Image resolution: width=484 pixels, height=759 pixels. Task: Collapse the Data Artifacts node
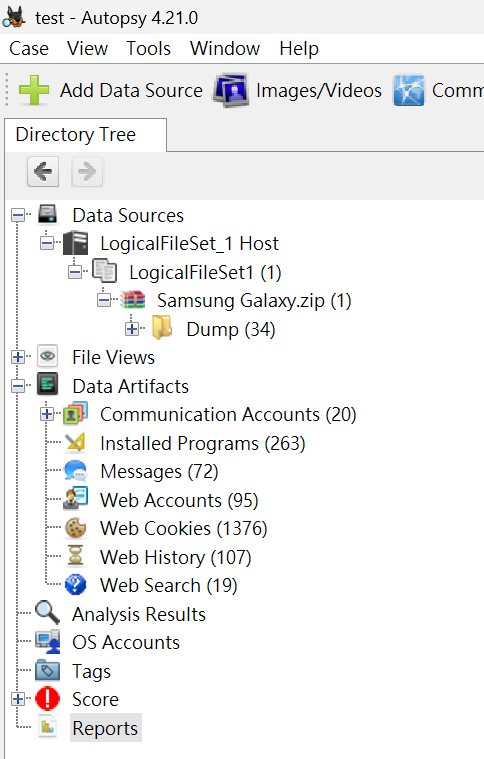[x=18, y=386]
